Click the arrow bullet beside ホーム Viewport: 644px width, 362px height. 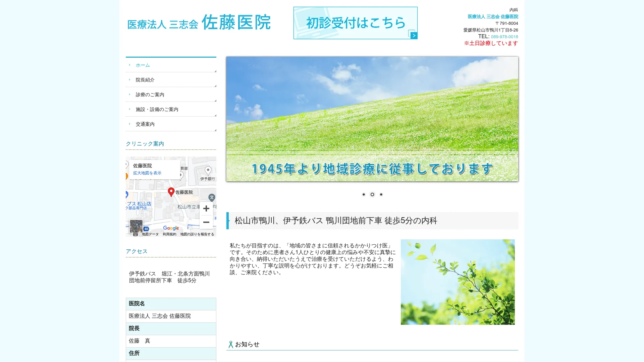click(129, 65)
